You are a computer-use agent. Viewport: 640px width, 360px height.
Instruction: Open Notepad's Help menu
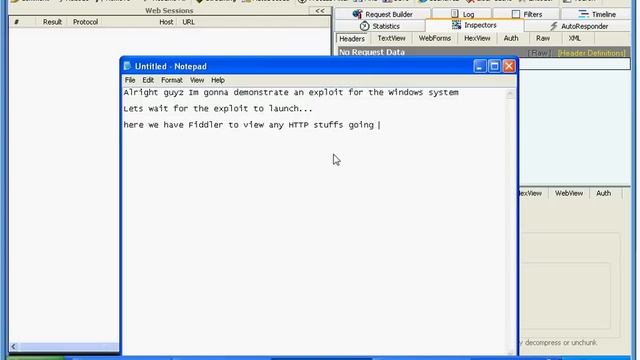218,80
